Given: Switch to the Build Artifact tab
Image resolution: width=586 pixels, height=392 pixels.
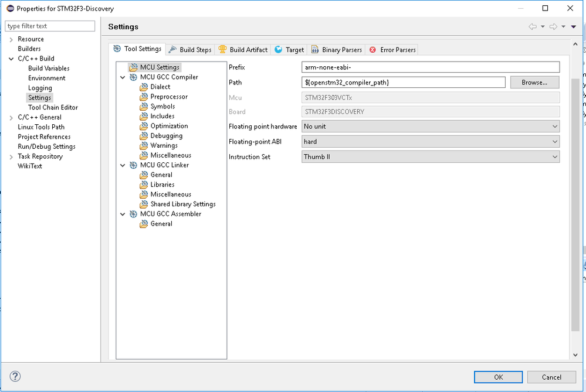Looking at the screenshot, I should pyautogui.click(x=243, y=50).
